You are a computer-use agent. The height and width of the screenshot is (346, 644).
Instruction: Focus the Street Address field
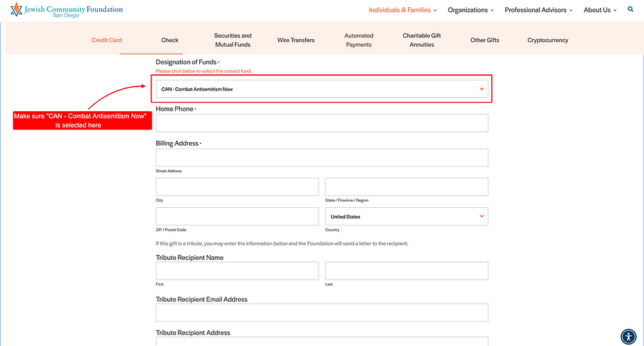tap(322, 158)
